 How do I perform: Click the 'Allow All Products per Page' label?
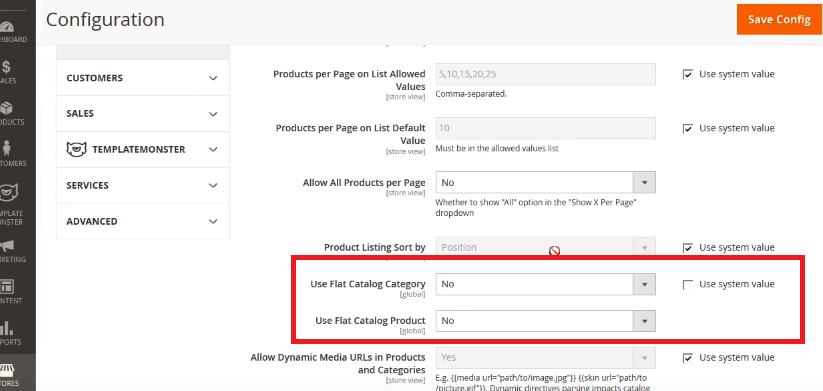[364, 183]
